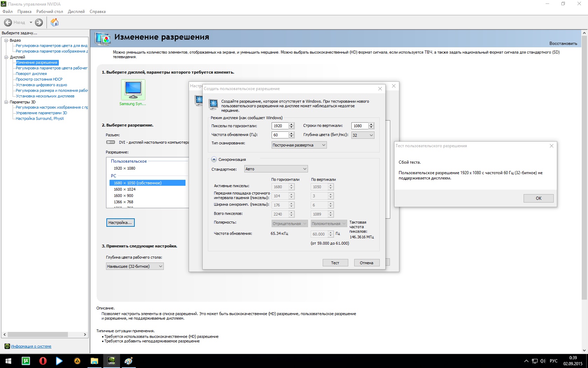The width and height of the screenshot is (588, 368).
Task: Collapse the Параметры 3D tree node
Action: pos(6,102)
